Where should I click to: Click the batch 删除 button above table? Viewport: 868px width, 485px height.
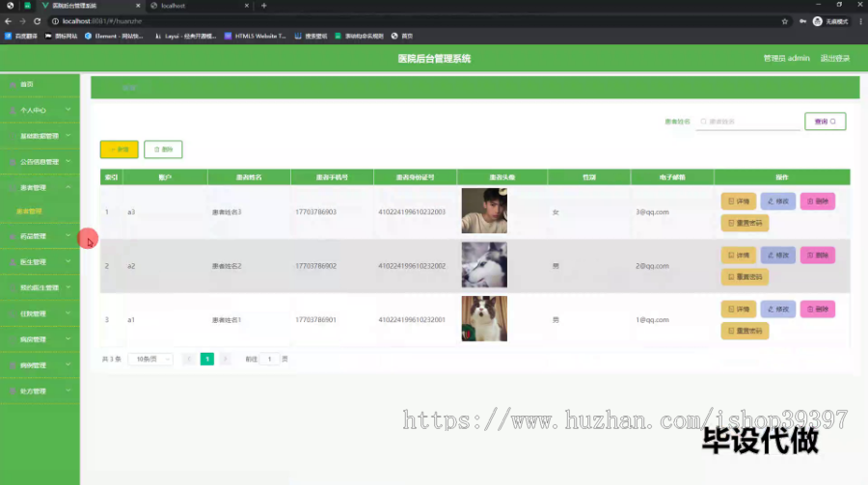point(163,149)
